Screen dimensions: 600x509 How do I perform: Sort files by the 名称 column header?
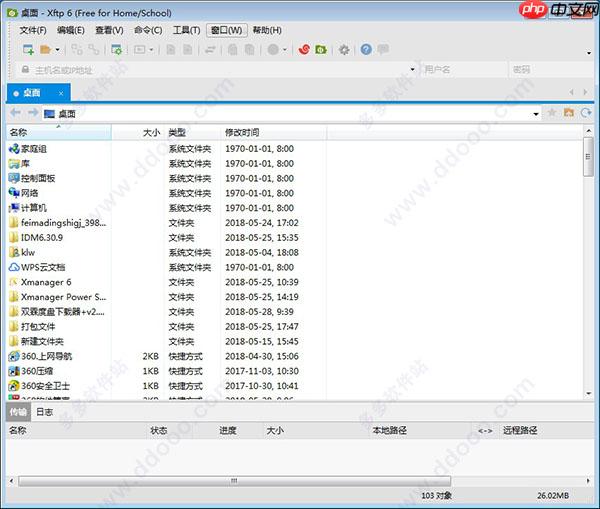coord(59,133)
